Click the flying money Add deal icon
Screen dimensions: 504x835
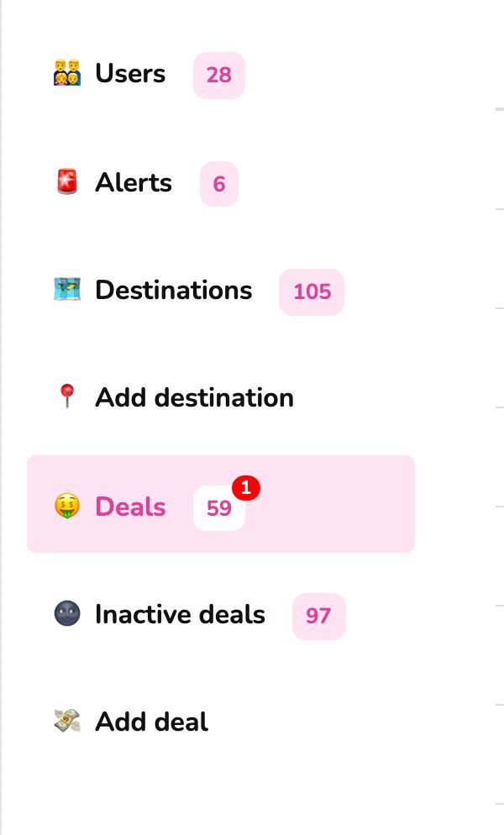(67, 721)
